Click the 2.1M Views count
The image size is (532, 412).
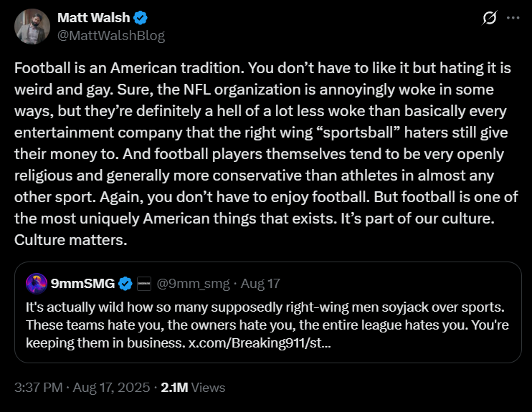click(194, 388)
